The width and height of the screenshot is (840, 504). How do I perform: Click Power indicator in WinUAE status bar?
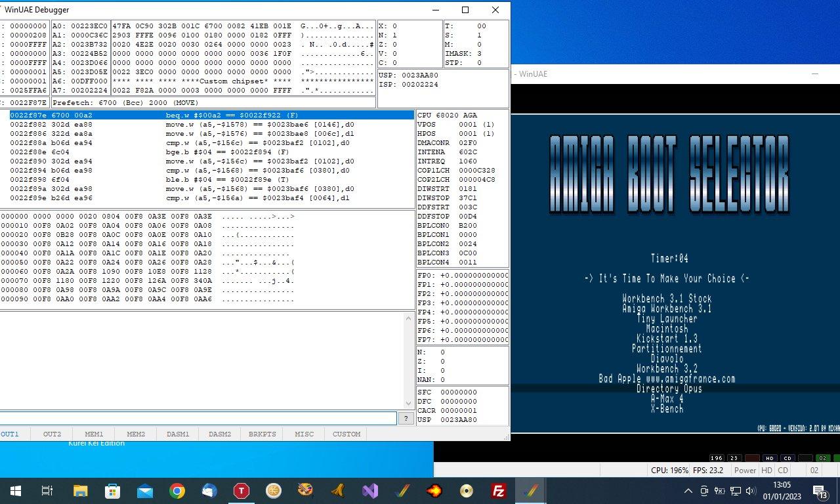pyautogui.click(x=745, y=470)
